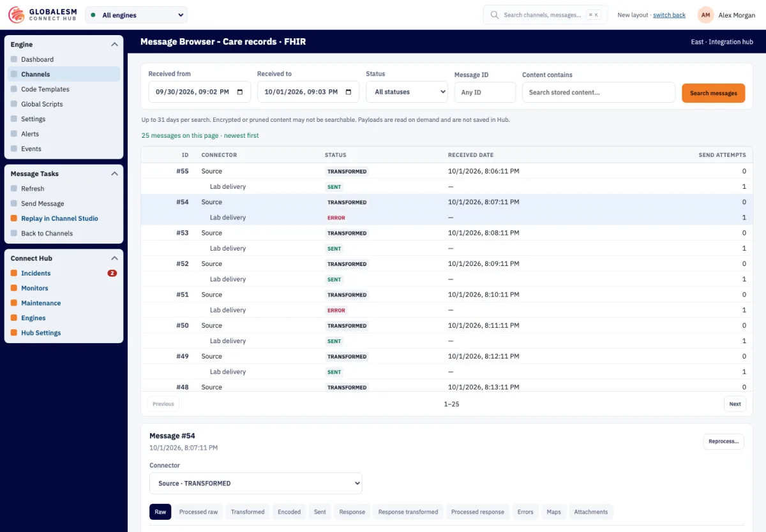This screenshot has height=532, width=766.
Task: Click the search magnifier icon
Action: click(x=495, y=15)
